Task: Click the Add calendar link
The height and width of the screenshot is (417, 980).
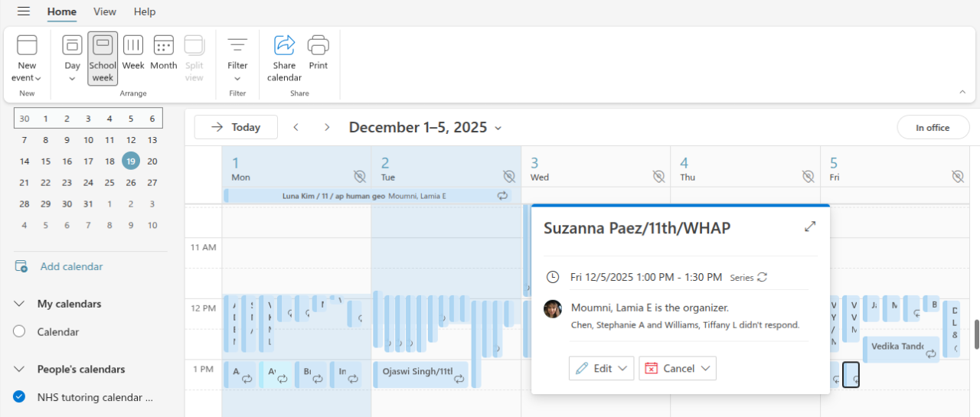Action: coord(71,266)
